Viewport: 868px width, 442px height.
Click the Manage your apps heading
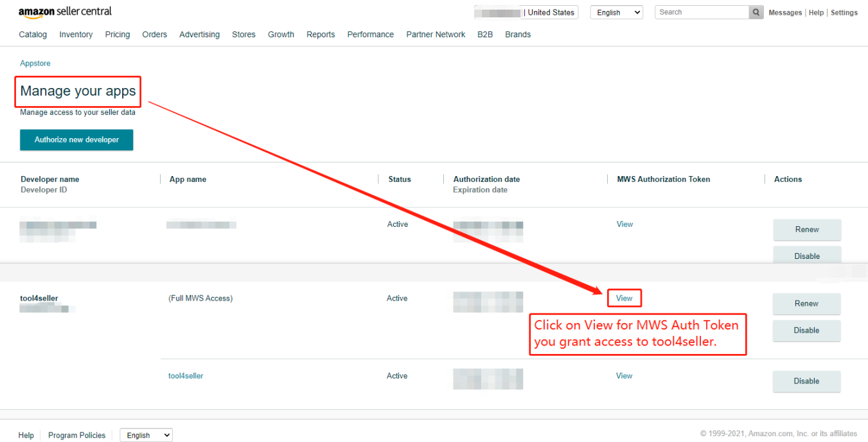point(78,91)
